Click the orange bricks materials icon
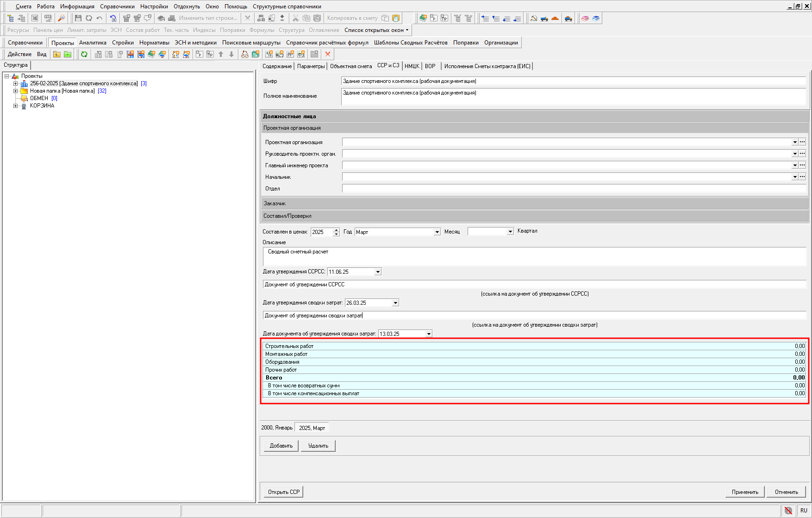Viewport: 812px width, 518px height. (x=555, y=18)
